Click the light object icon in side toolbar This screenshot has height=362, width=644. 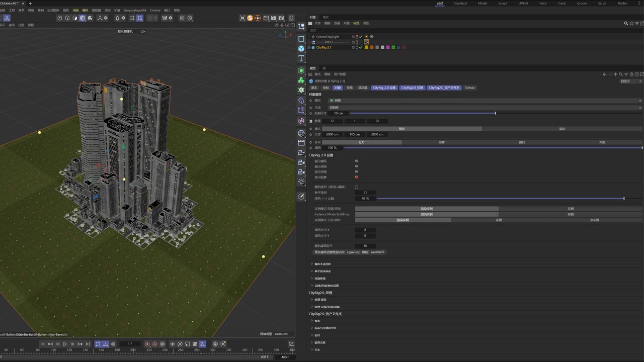pos(301,182)
